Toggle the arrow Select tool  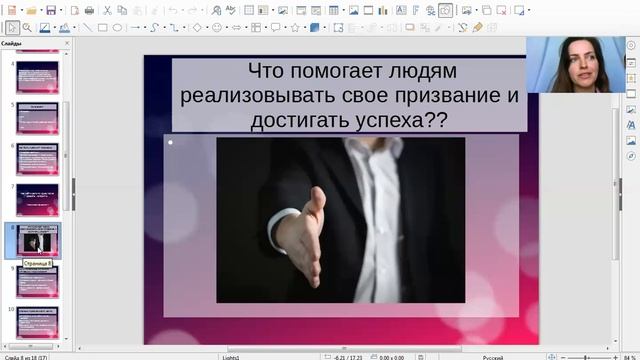tap(12, 28)
